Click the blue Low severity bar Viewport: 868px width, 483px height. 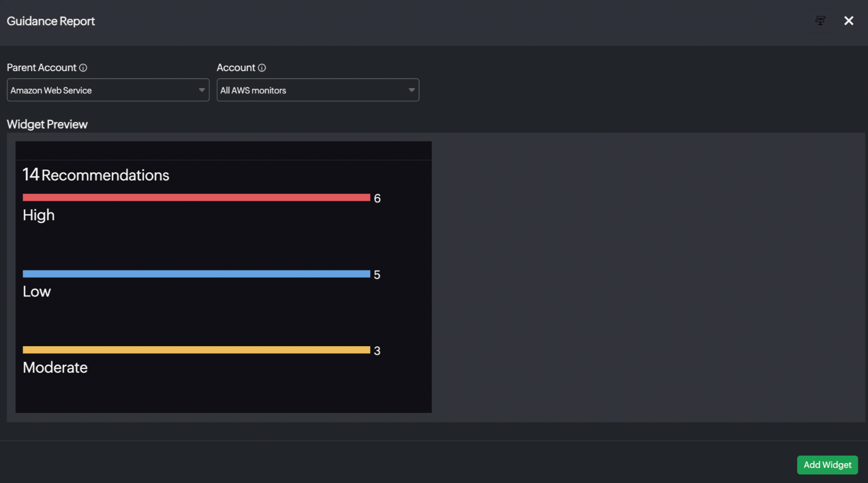click(x=196, y=274)
